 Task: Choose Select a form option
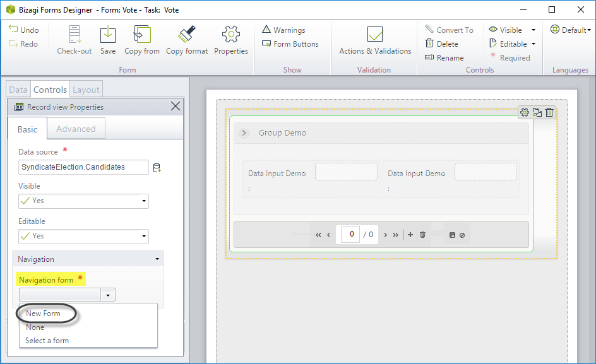click(47, 341)
